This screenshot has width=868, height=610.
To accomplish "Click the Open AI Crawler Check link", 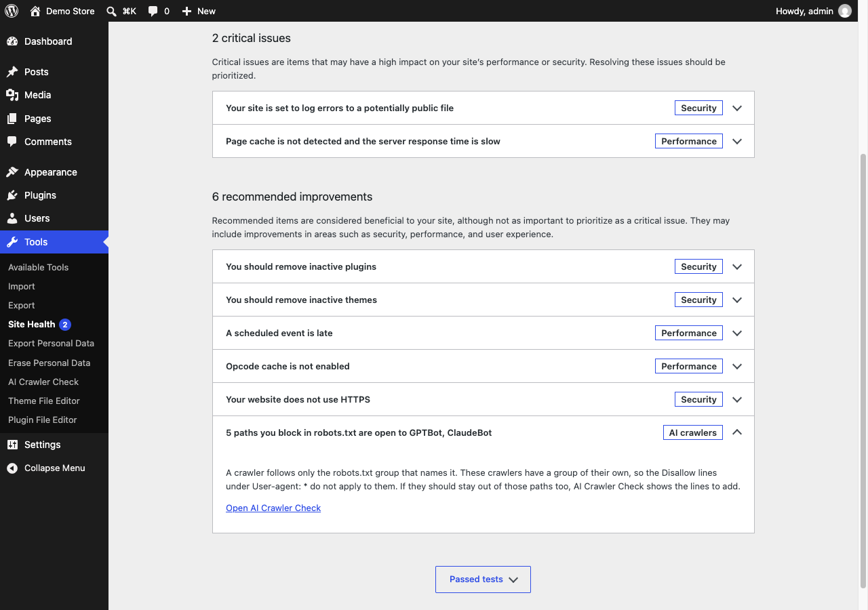I will pyautogui.click(x=273, y=508).
